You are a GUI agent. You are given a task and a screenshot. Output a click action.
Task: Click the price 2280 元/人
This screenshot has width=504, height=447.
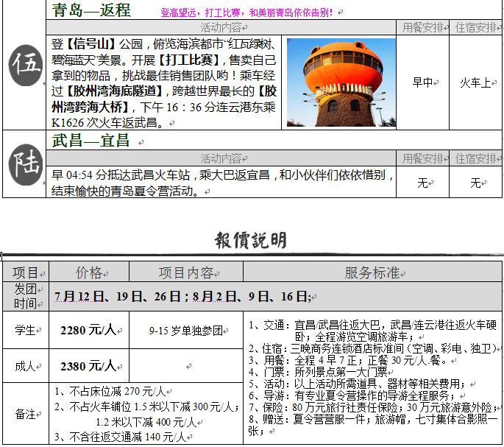coord(88,330)
